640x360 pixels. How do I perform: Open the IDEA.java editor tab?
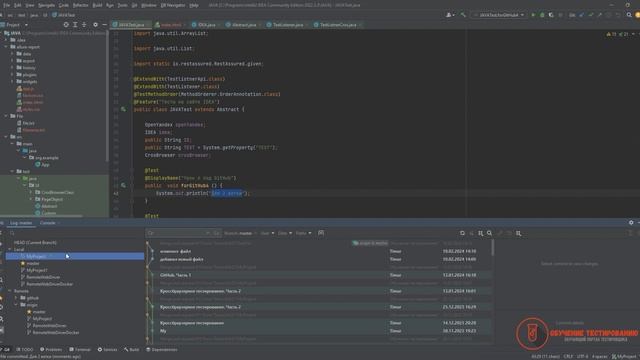[207, 24]
